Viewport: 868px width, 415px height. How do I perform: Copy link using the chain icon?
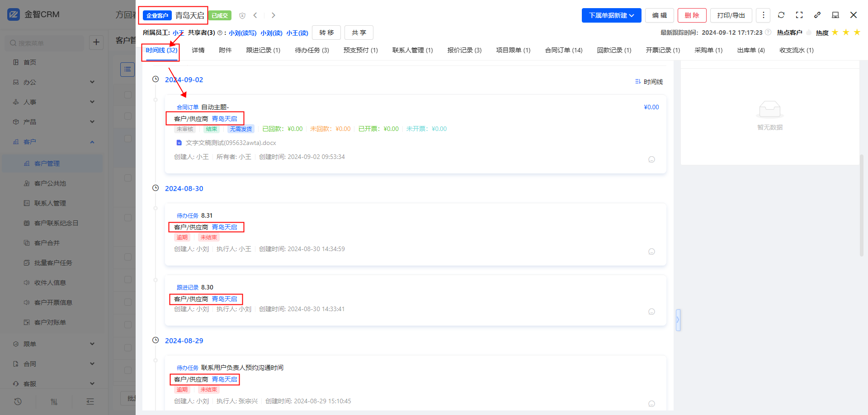click(x=817, y=15)
